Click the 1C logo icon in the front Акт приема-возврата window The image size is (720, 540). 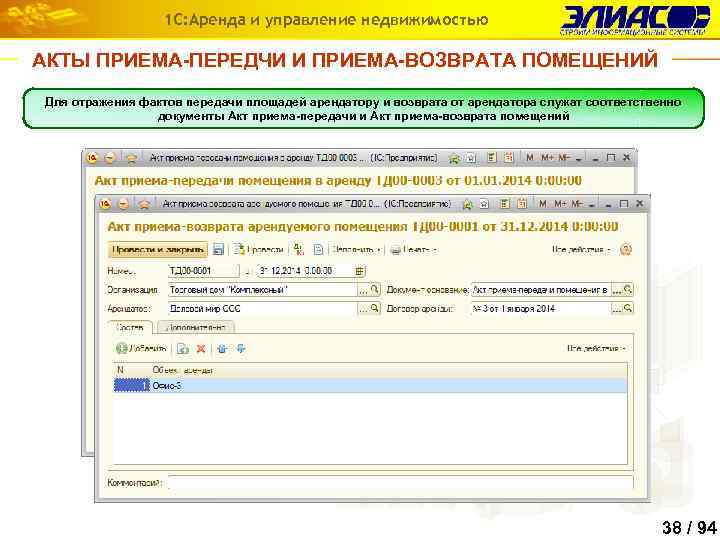(x=105, y=203)
